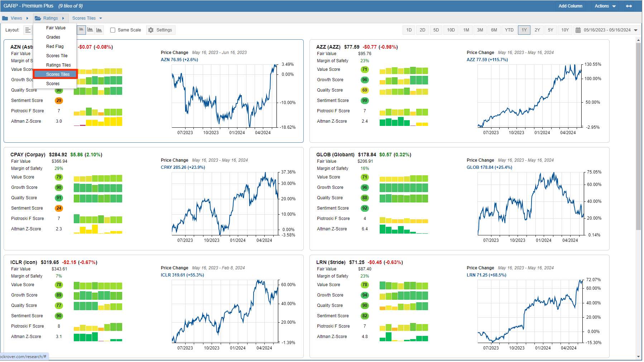This screenshot has height=362, width=644.
Task: Open the Actions dropdown
Action: [x=605, y=6]
